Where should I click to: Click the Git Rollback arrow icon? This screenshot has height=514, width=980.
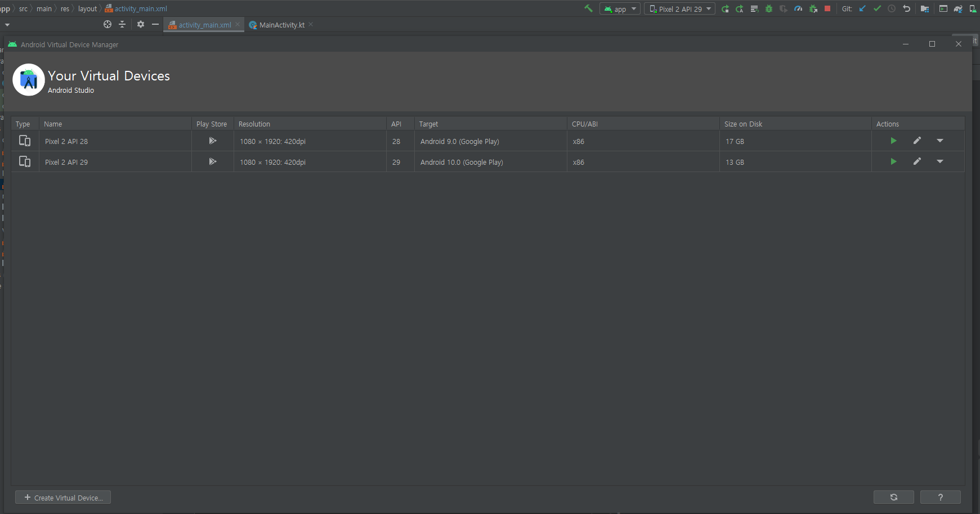click(906, 8)
